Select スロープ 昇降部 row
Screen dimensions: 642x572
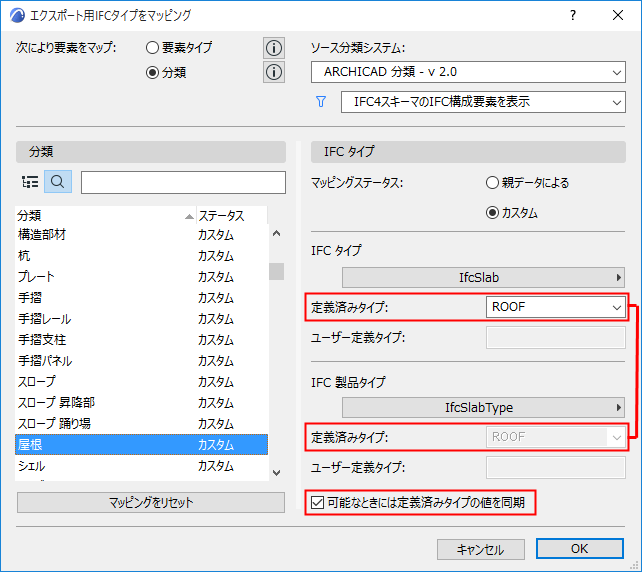[x=141, y=402]
